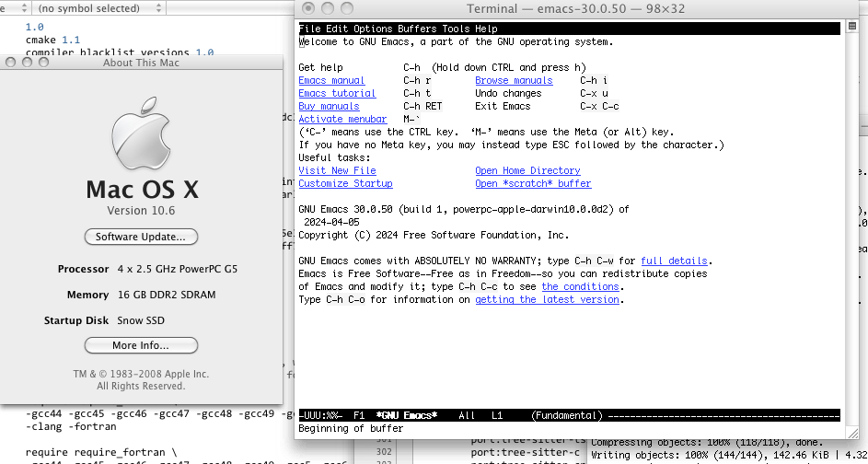Click line number 302 in background editor
Image resolution: width=868 pixels, height=464 pixels.
click(x=384, y=452)
